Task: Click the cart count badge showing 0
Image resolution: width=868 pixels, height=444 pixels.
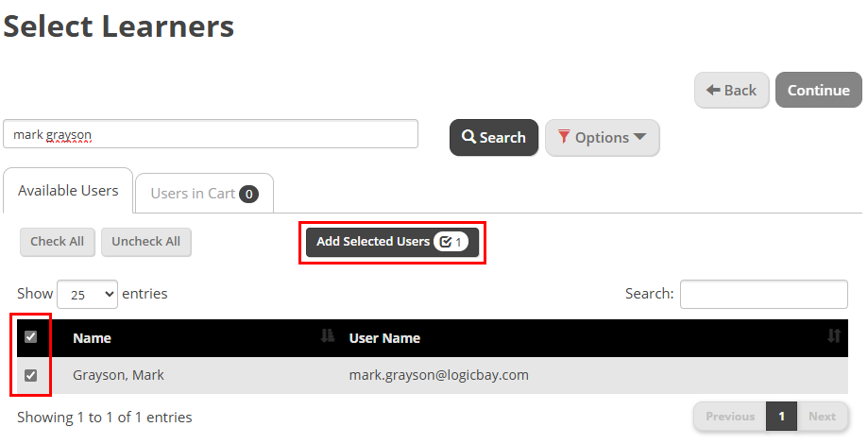Action: tap(249, 194)
